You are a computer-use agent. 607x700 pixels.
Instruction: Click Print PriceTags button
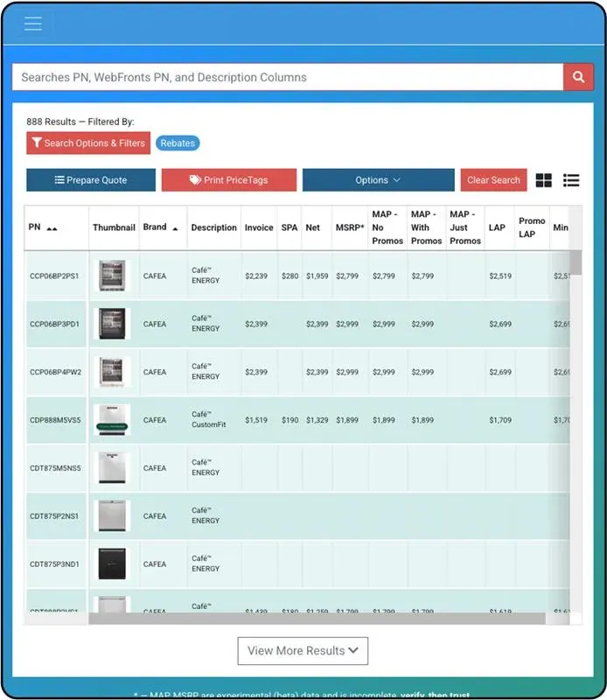229,180
